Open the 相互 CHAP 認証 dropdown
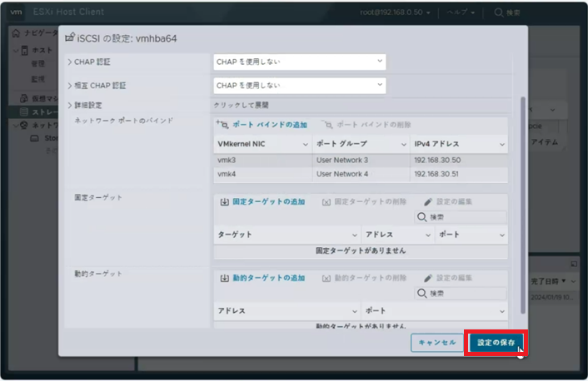The height and width of the screenshot is (381, 588). click(x=299, y=86)
